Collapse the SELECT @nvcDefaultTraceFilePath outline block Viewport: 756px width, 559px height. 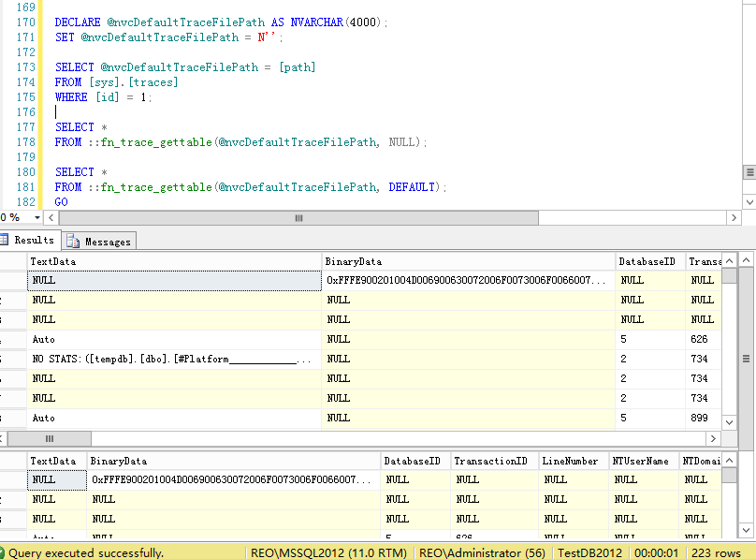[46, 67]
